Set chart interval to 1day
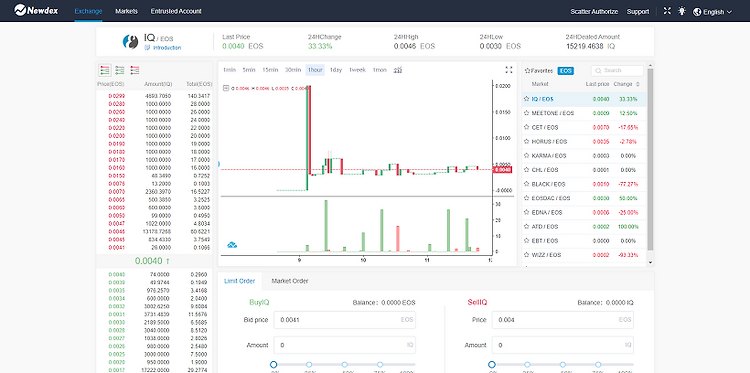Image resolution: width=750 pixels, height=373 pixels. click(336, 70)
